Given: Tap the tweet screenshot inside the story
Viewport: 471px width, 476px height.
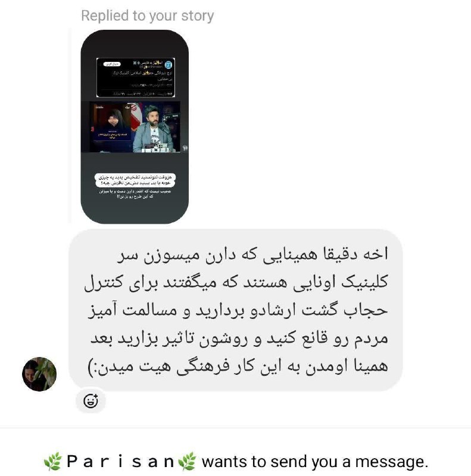Looking at the screenshot, I should (136, 77).
